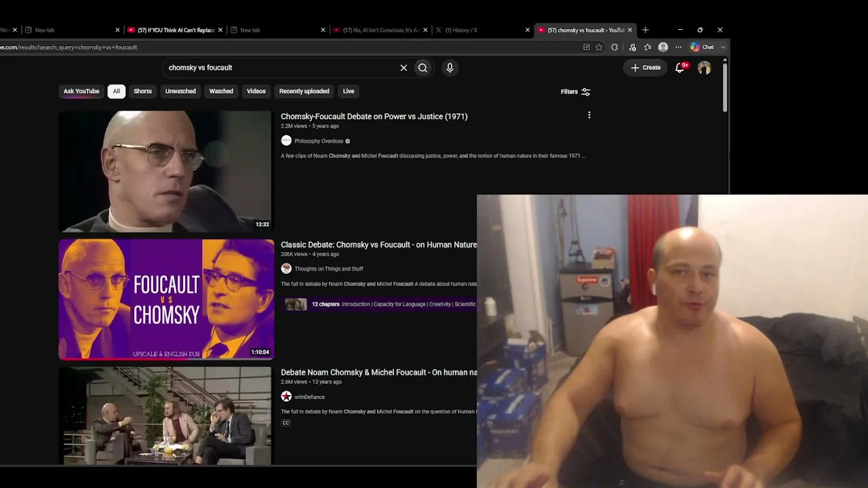Click the '2.2M views • 5 years ago' text

pos(310,126)
